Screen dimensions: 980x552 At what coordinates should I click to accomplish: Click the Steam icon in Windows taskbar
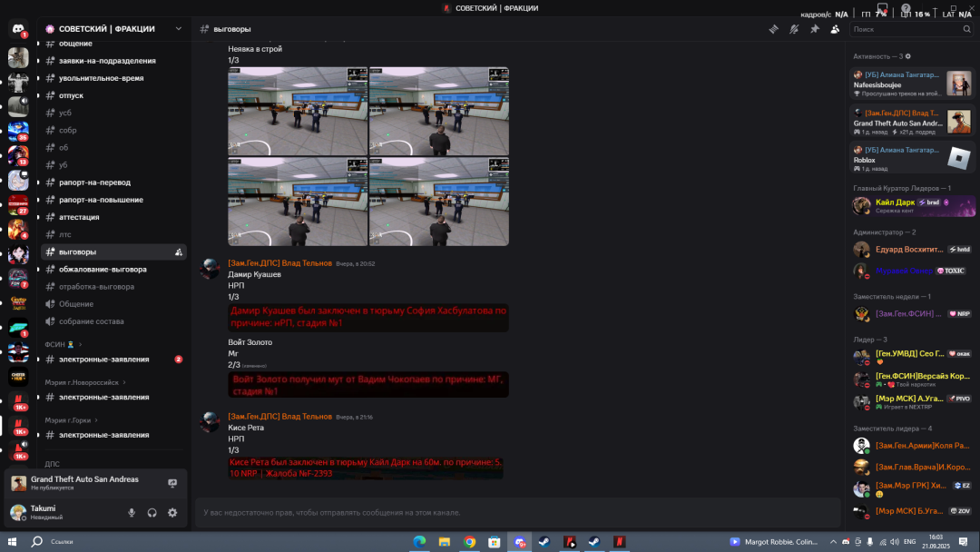click(x=545, y=542)
